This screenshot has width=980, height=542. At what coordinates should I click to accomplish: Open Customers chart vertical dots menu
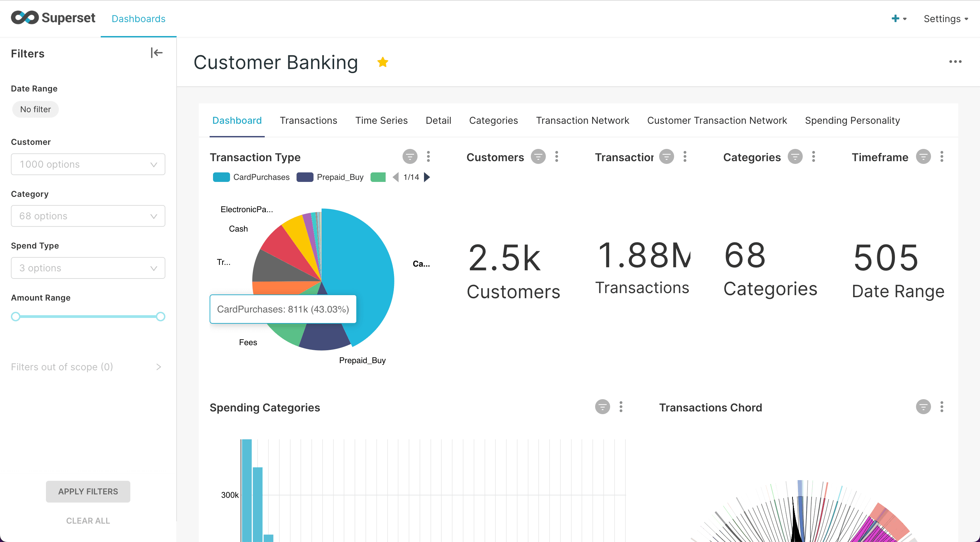(x=557, y=157)
